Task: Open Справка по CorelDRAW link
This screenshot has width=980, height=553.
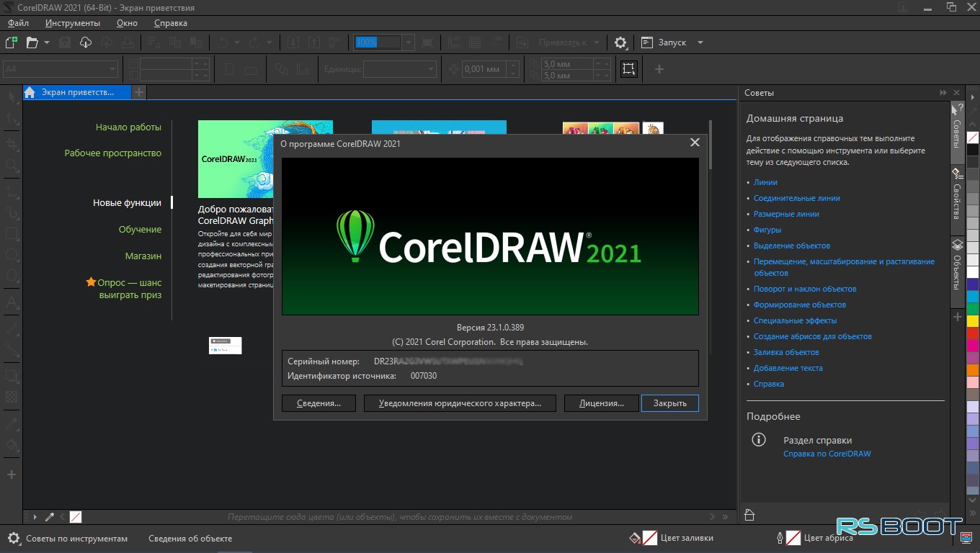Action: (827, 454)
